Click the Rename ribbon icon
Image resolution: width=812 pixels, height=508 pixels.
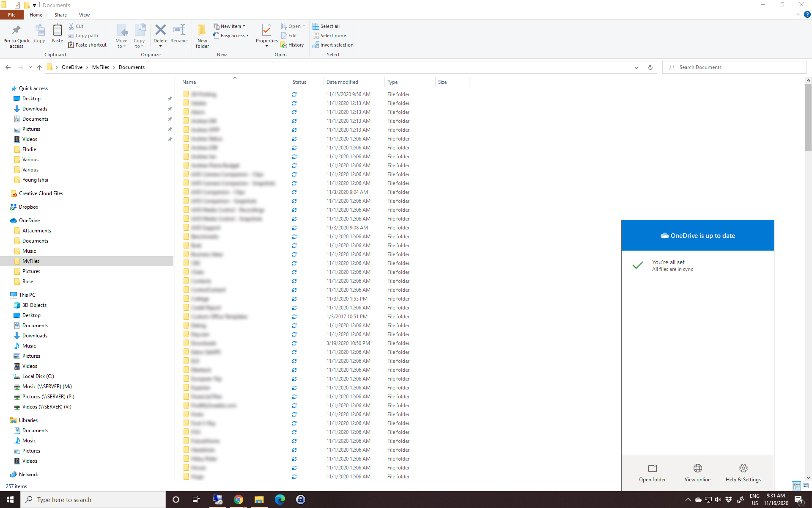point(179,31)
